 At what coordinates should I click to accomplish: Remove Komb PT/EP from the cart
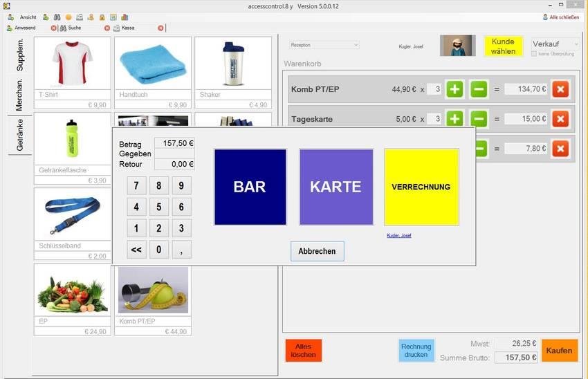pos(560,89)
